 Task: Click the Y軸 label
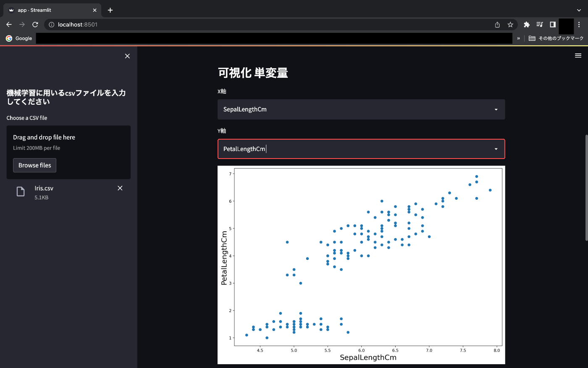[x=222, y=131]
